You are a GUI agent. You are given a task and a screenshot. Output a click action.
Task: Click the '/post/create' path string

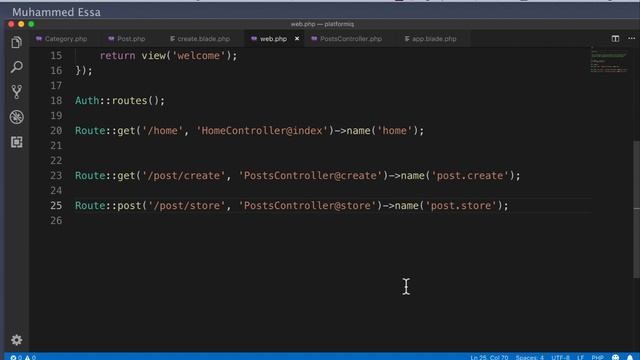click(183, 176)
